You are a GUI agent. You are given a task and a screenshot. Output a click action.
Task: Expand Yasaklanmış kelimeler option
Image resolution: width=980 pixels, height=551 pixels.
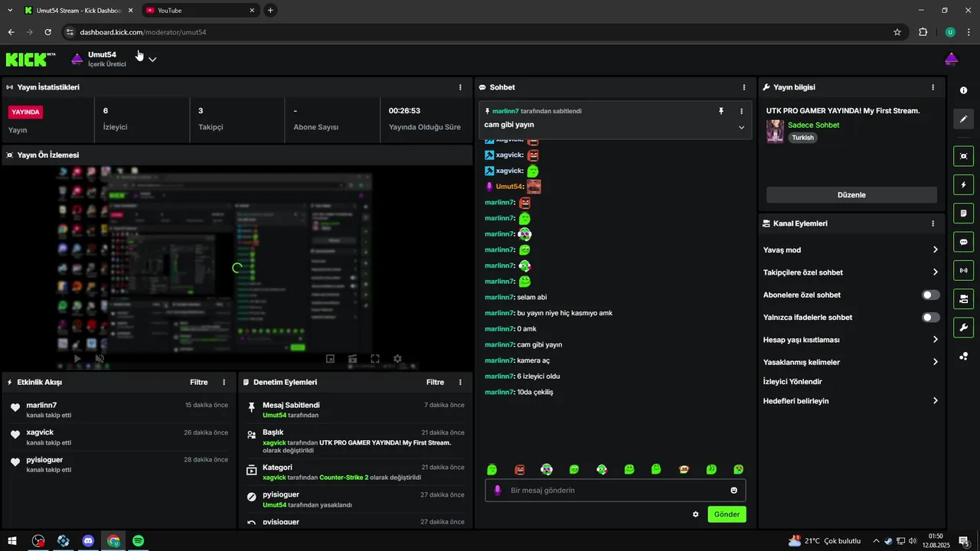point(851,362)
